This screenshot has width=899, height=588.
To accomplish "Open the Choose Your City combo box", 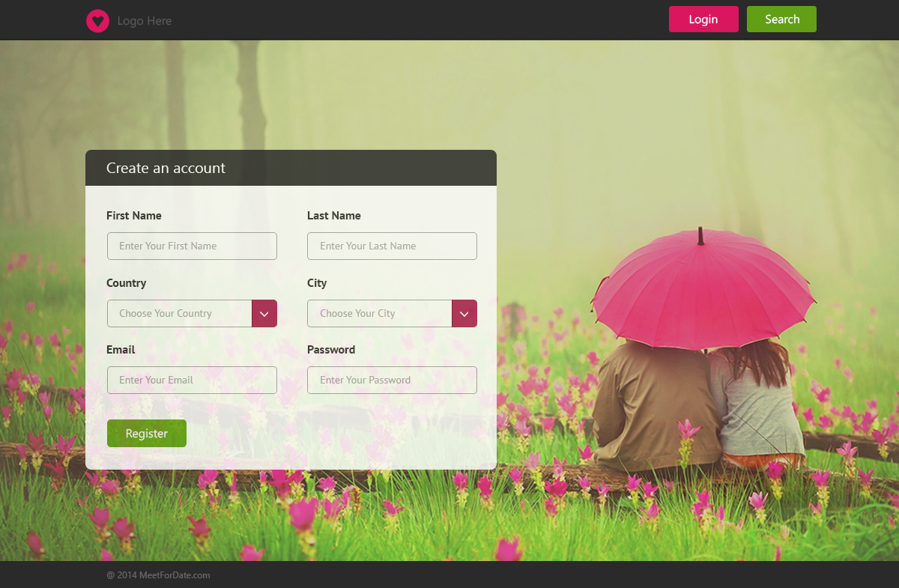I will [x=392, y=313].
